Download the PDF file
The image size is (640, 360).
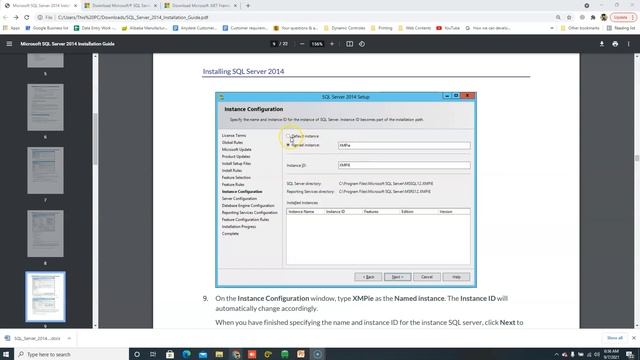tap(602, 44)
